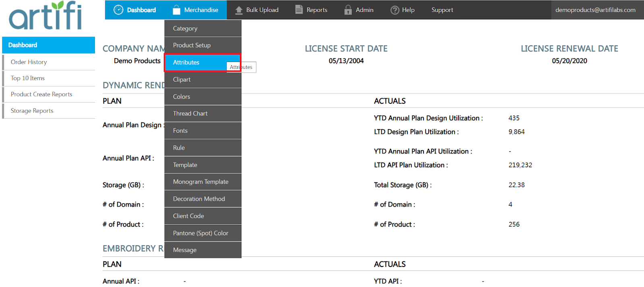
Task: Open Clipart from Merchandise menu
Action: click(203, 80)
